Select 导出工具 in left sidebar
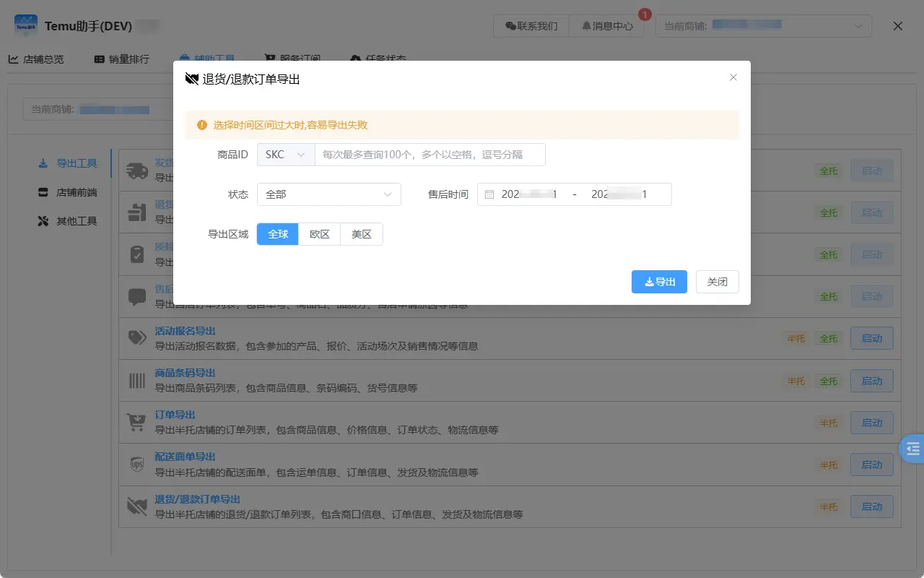The image size is (924, 578). [x=66, y=163]
